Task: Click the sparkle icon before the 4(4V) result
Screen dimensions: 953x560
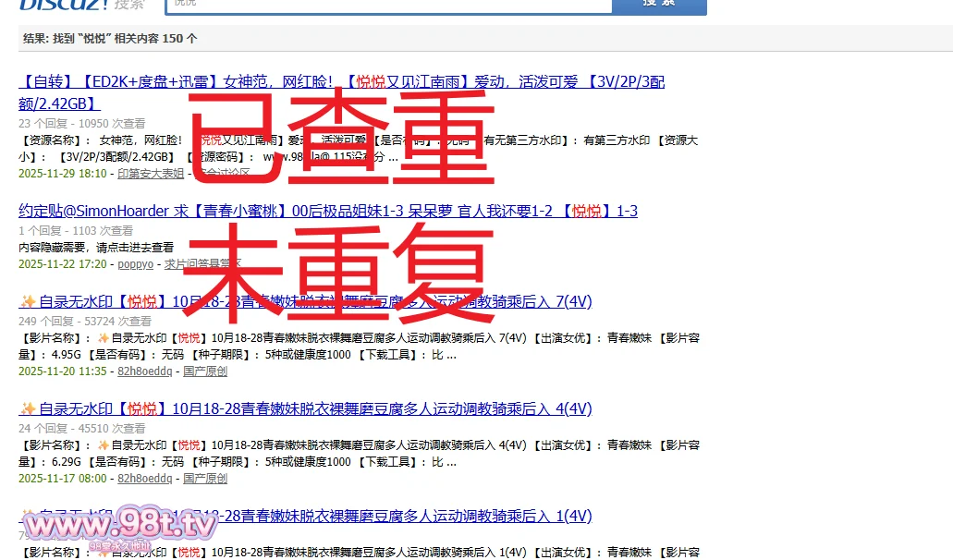Action: pos(28,408)
